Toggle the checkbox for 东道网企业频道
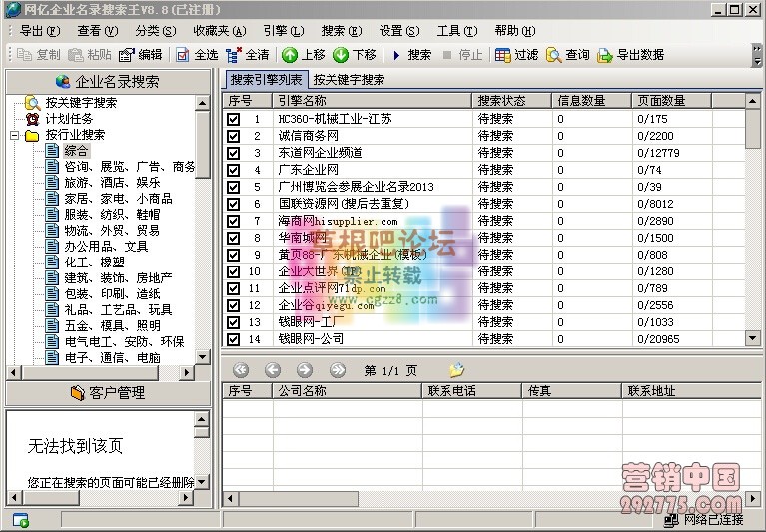 [234, 153]
